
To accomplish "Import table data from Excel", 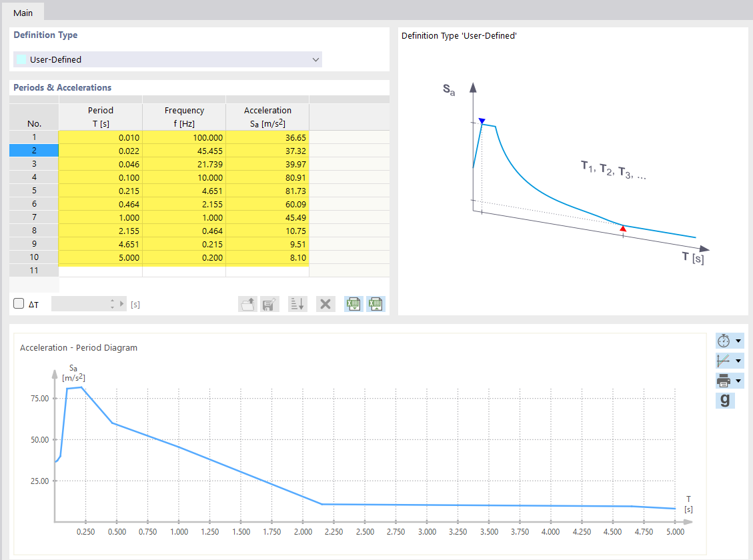I will (x=353, y=304).
